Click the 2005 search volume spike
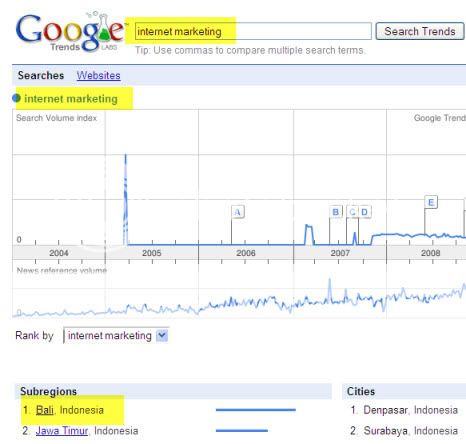The image size is (466, 444). click(125, 199)
